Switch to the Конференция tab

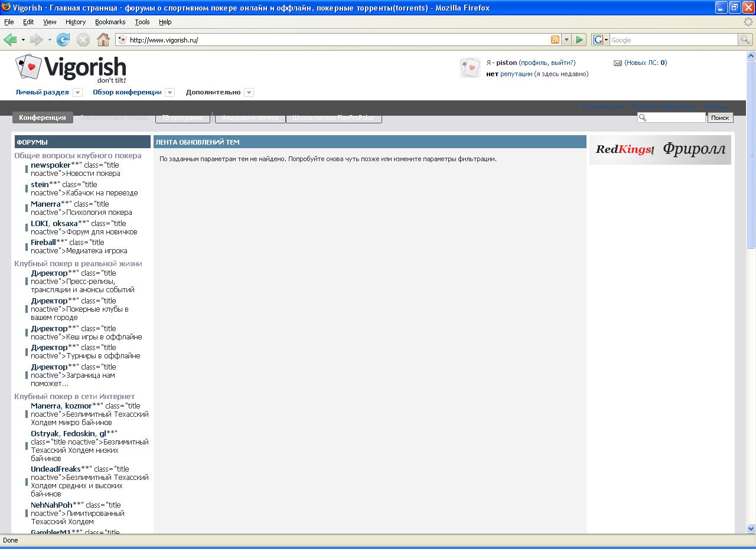click(x=43, y=117)
